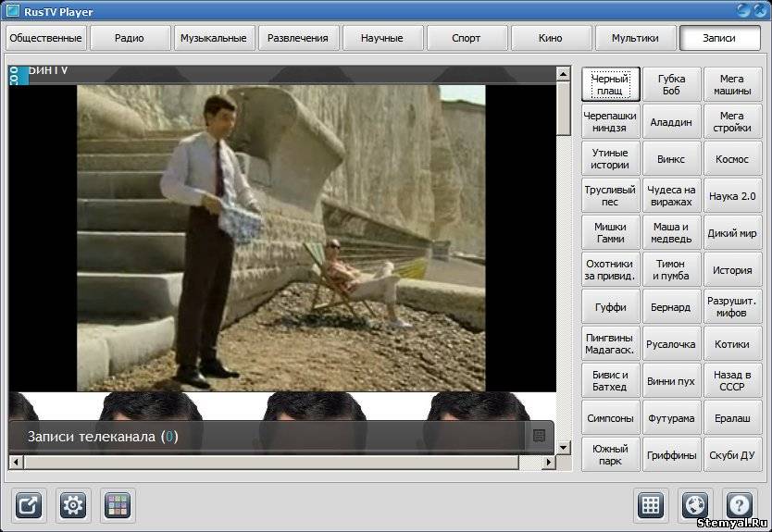Open the Ералаш channel
This screenshot has width=772, height=532.
[x=732, y=418]
